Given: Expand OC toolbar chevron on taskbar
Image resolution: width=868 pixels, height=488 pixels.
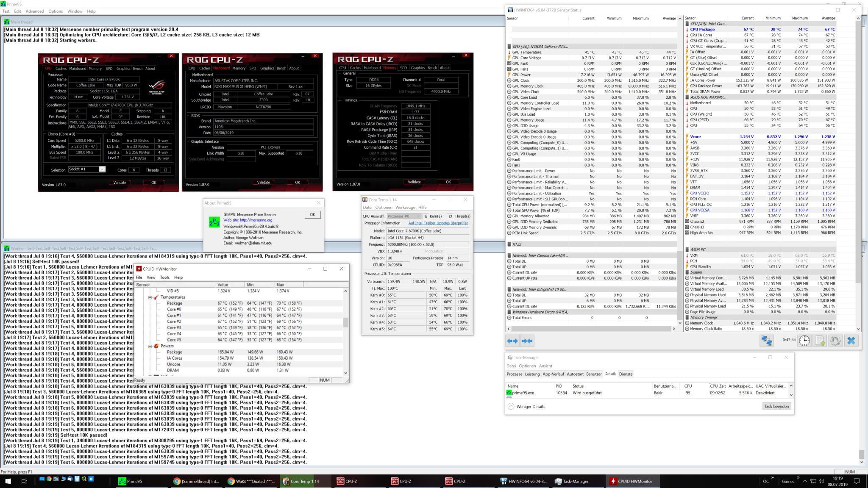Looking at the screenshot, I should coord(773,479).
